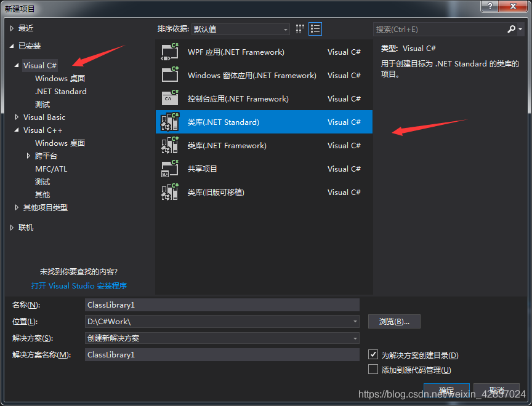Click the class library (.NET Framework) icon
The width and height of the screenshot is (532, 406).
point(170,145)
